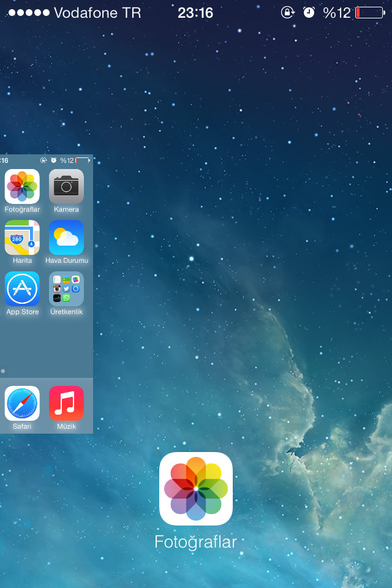Image resolution: width=392 pixels, height=588 pixels.
Task: Tap the large Fotoğraflar label text
Action: [x=196, y=542]
